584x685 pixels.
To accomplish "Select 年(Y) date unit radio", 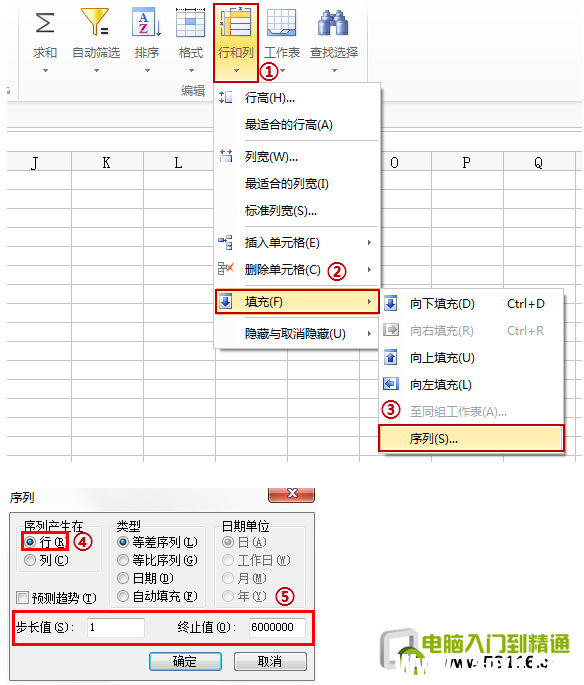I will (x=228, y=596).
